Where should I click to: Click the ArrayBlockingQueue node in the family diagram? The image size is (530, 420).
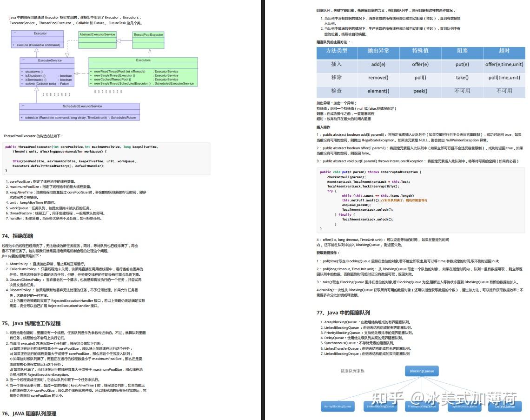338,406
